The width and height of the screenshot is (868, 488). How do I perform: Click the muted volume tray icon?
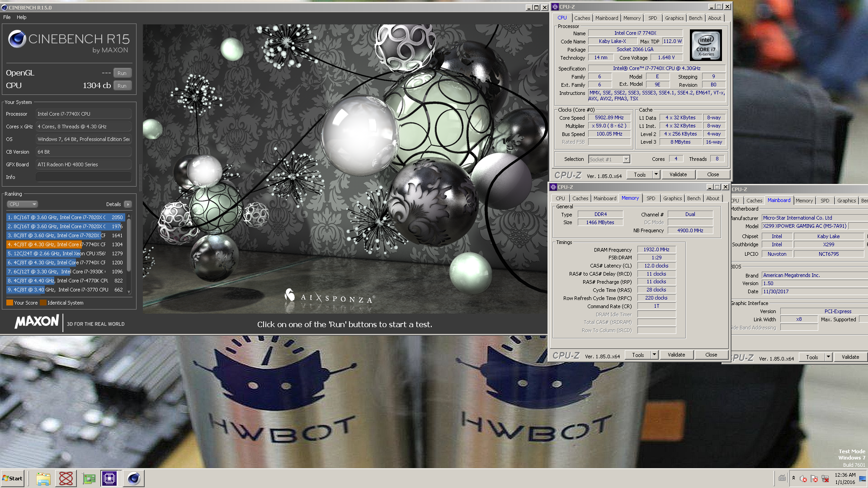(x=803, y=479)
